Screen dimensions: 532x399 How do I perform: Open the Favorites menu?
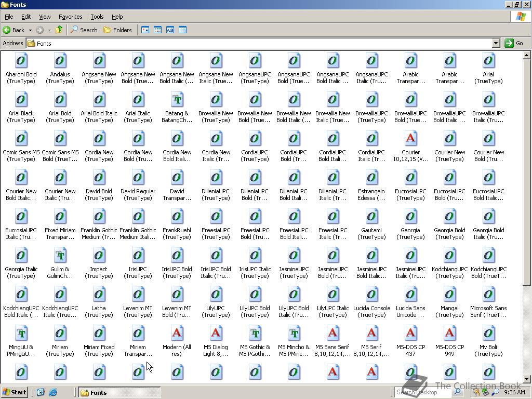[x=70, y=17]
